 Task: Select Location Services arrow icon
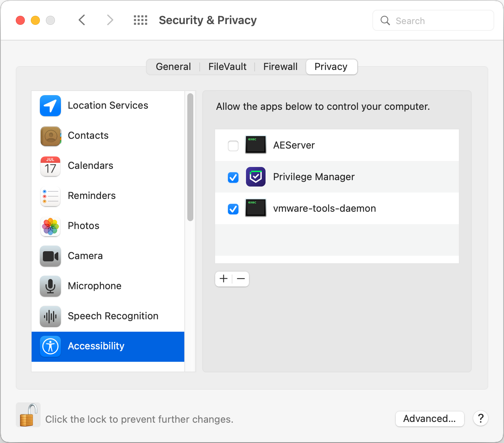(x=50, y=106)
